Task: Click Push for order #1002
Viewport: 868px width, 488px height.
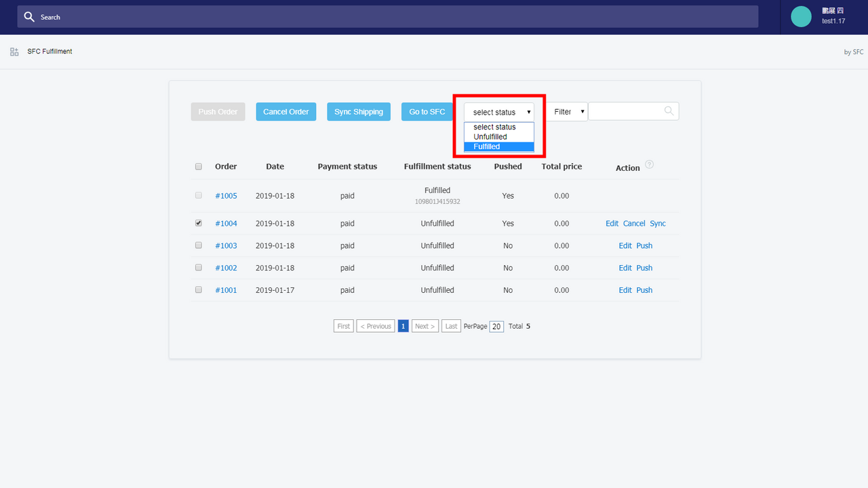Action: point(644,268)
